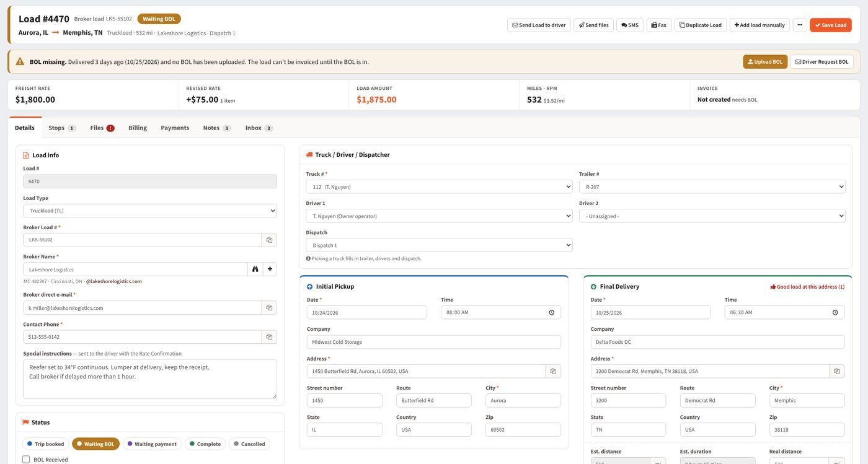Copy the Broker Load # value

[x=269, y=240]
